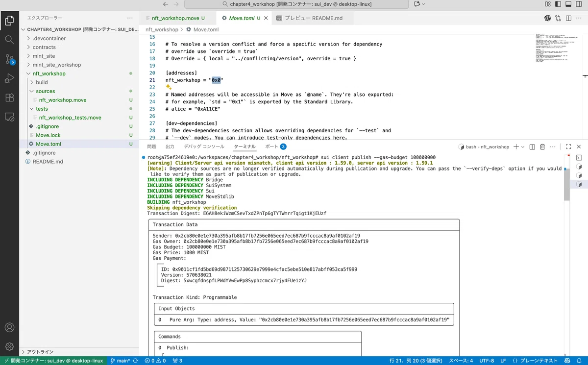588x365 pixels.
Task: Open the Extensions view in activity bar
Action: click(9, 97)
